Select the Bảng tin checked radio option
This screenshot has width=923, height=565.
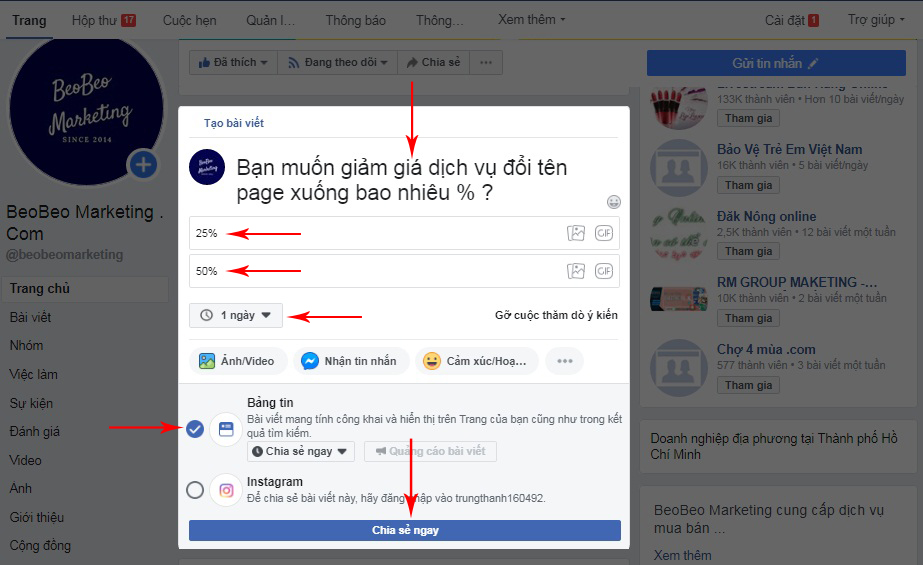click(195, 429)
